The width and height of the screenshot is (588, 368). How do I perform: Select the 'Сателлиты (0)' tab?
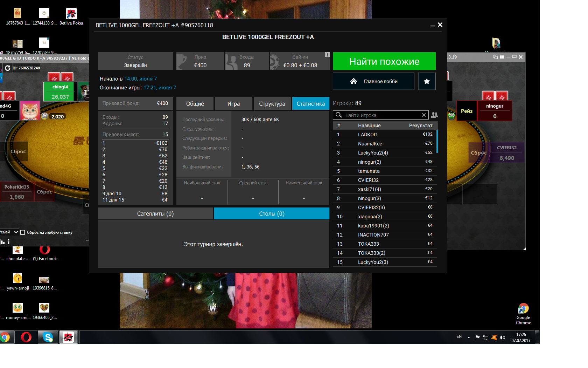[x=155, y=214]
